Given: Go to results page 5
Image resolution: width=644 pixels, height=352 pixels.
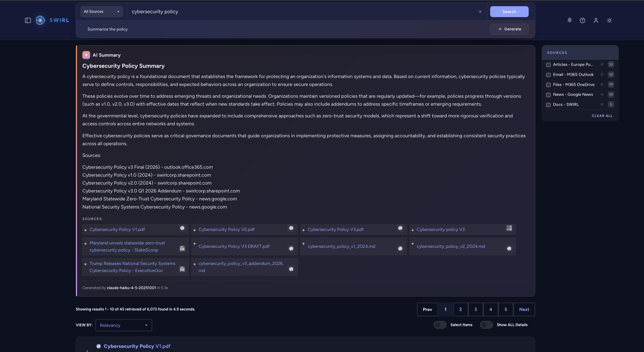Looking at the screenshot, I should point(506,309).
